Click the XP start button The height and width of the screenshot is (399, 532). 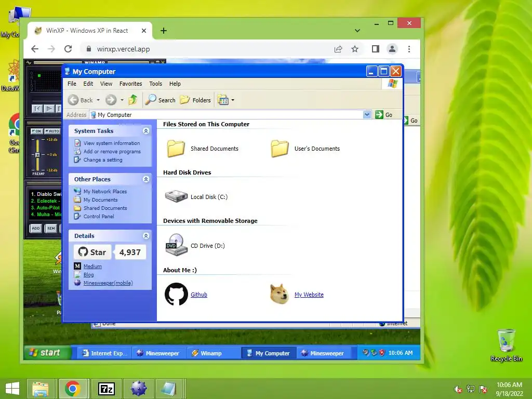pyautogui.click(x=47, y=353)
